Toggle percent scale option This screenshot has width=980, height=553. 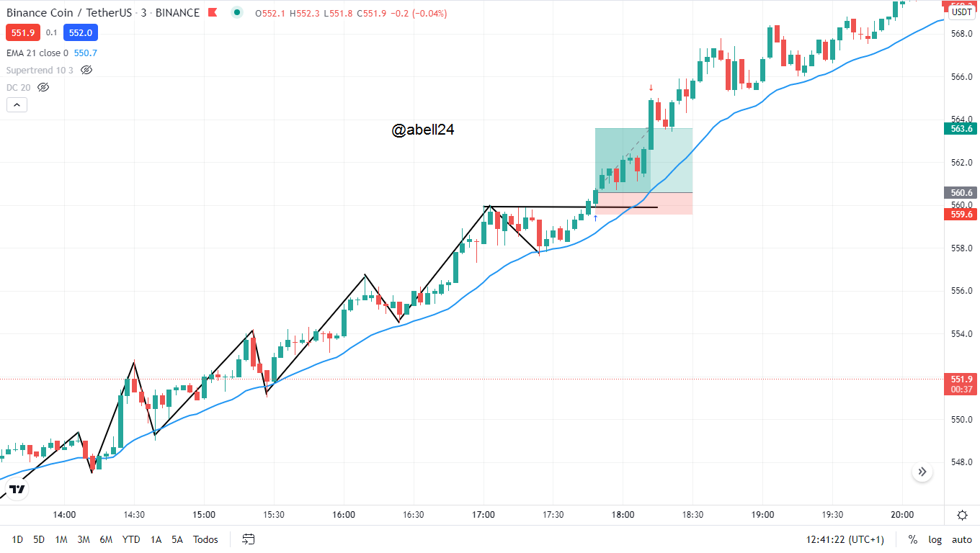click(x=913, y=539)
